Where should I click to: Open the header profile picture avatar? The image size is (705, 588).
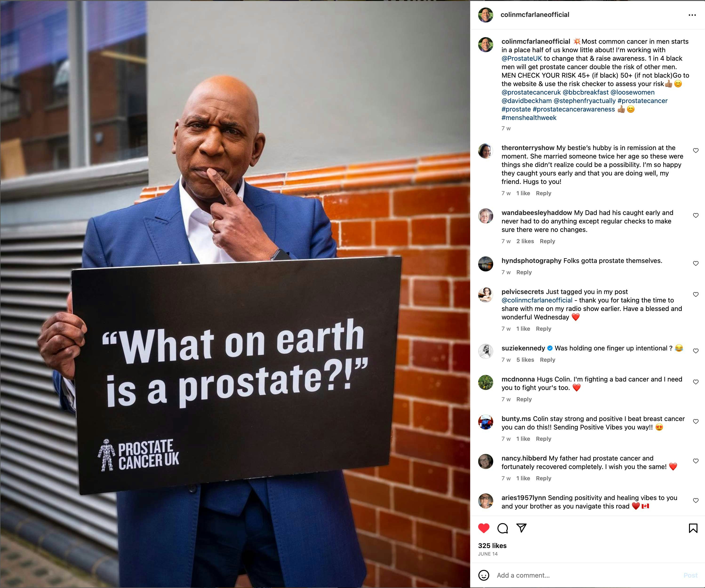pos(485,15)
